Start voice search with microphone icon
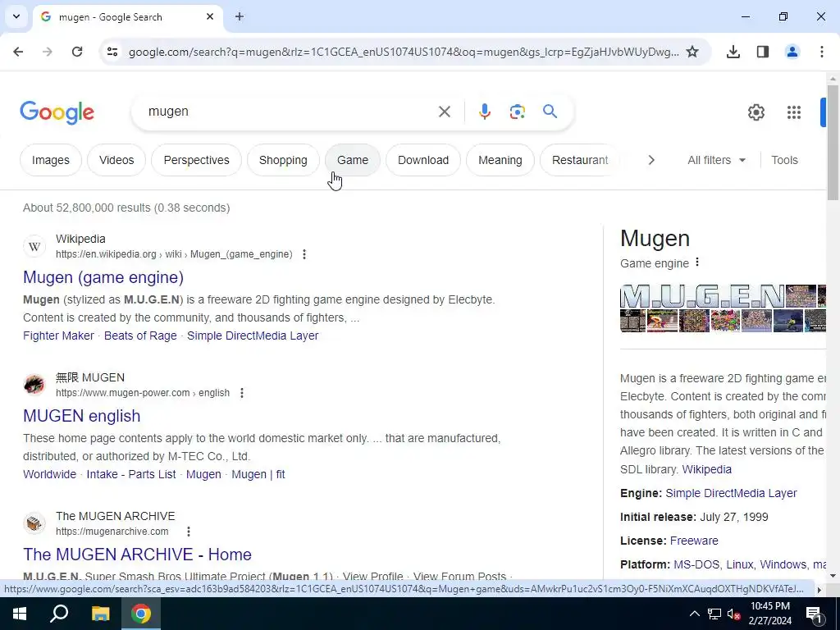The height and width of the screenshot is (630, 840). click(484, 112)
